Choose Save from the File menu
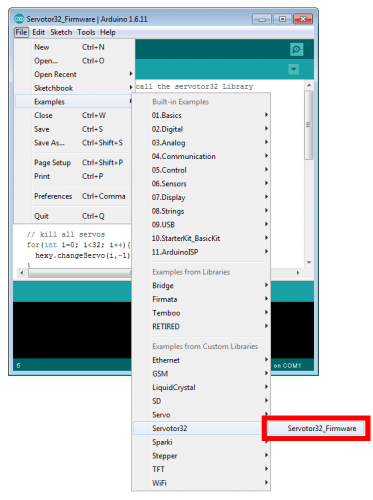The image size is (373, 500). (74, 129)
